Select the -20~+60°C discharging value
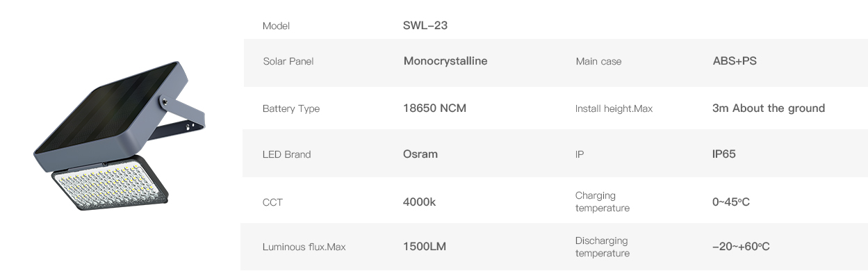Viewport: 868px width, 278px height. [741, 247]
